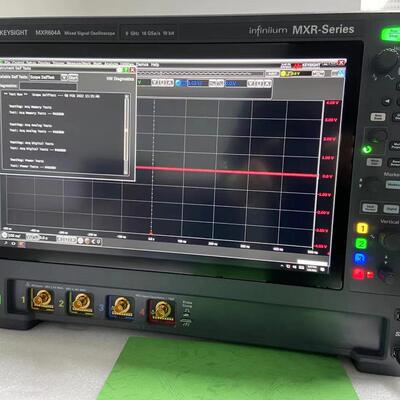Click the Markers hardware button
The width and height of the screenshot is (400, 400).
(x=393, y=185)
